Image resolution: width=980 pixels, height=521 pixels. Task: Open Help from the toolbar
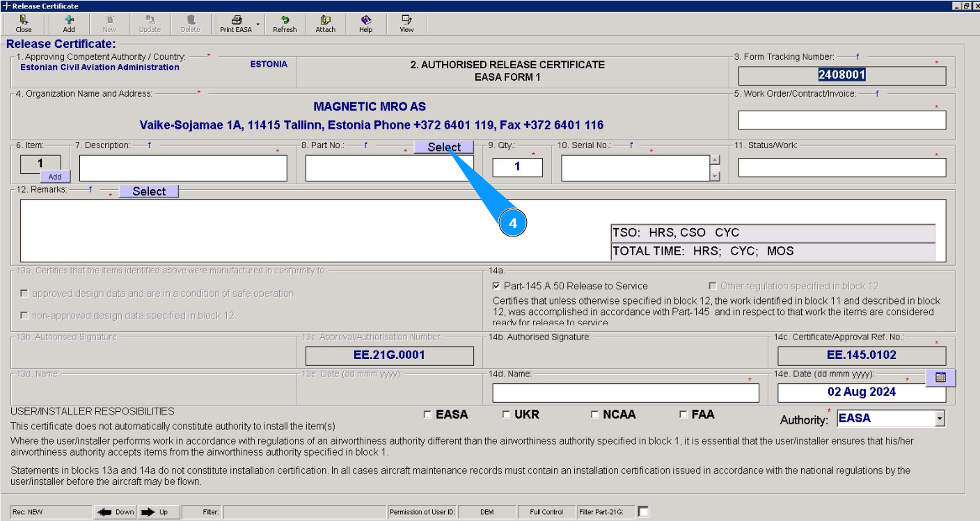click(x=365, y=24)
